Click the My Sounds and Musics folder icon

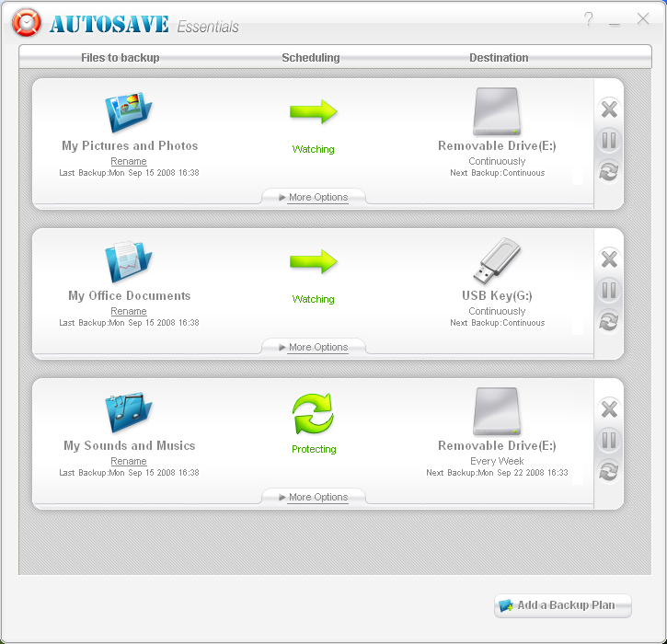click(x=128, y=412)
